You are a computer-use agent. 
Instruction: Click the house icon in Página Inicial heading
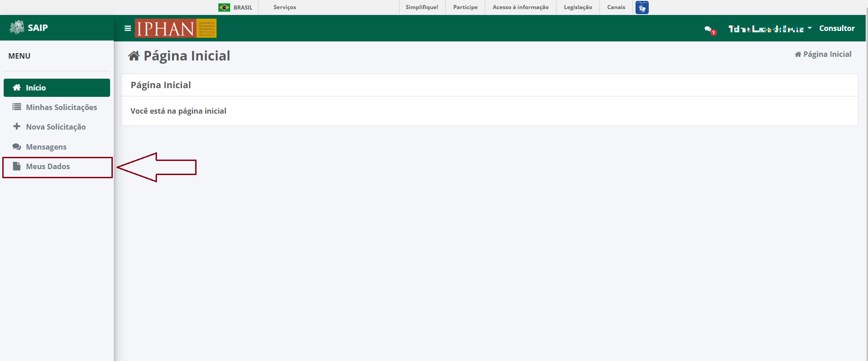pyautogui.click(x=134, y=56)
